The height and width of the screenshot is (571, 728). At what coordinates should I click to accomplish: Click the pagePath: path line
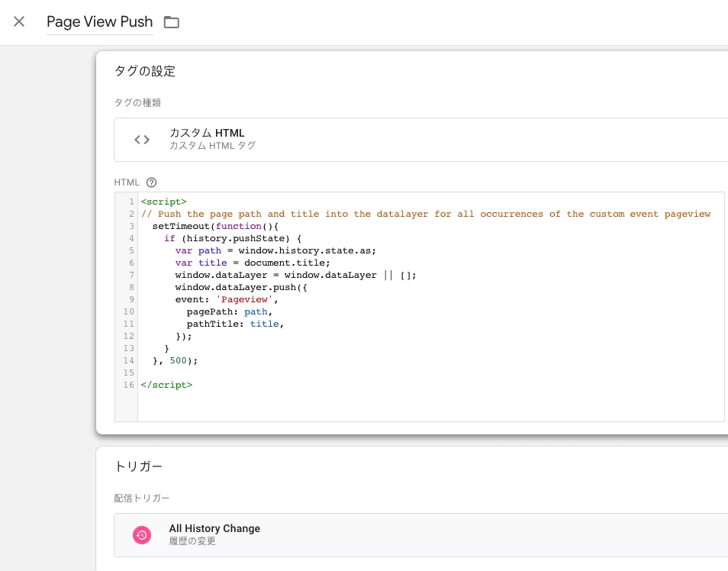(230, 311)
